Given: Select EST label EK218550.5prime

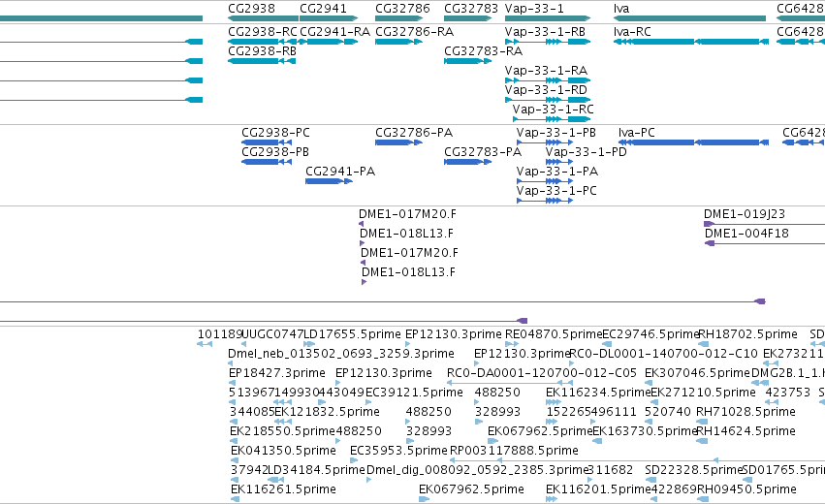Looking at the screenshot, I should tap(282, 431).
